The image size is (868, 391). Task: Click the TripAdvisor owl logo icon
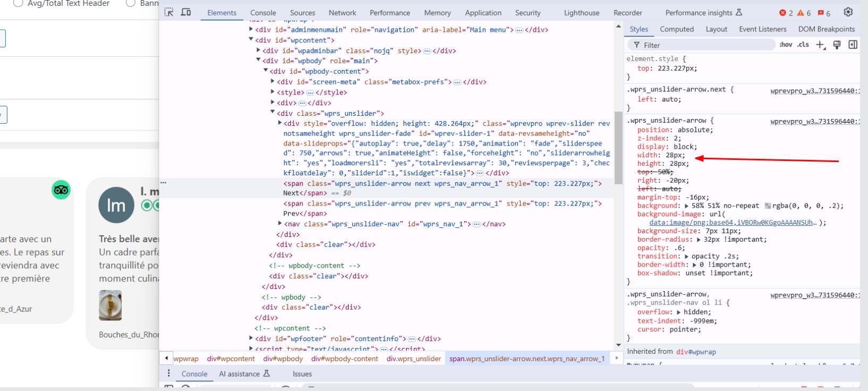coord(61,190)
